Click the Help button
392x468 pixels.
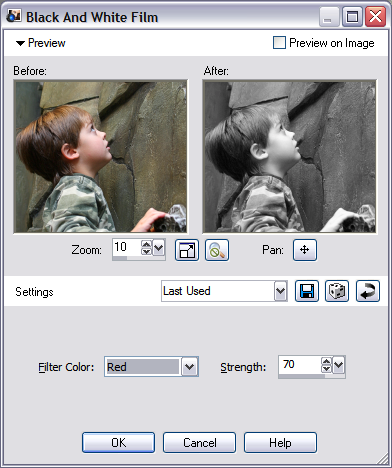tap(280, 443)
